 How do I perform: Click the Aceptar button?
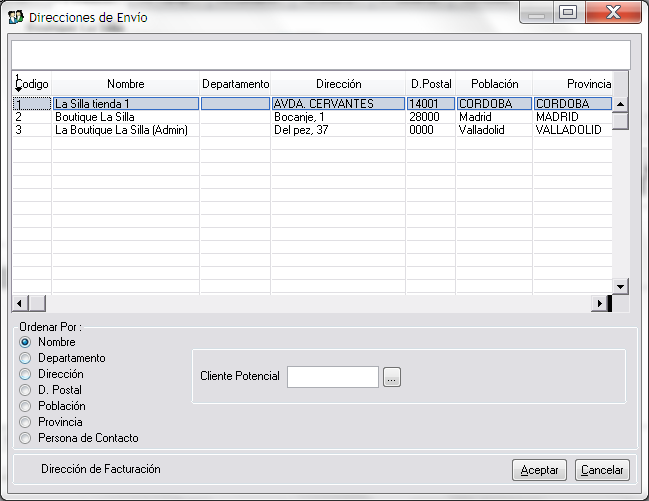point(539,470)
